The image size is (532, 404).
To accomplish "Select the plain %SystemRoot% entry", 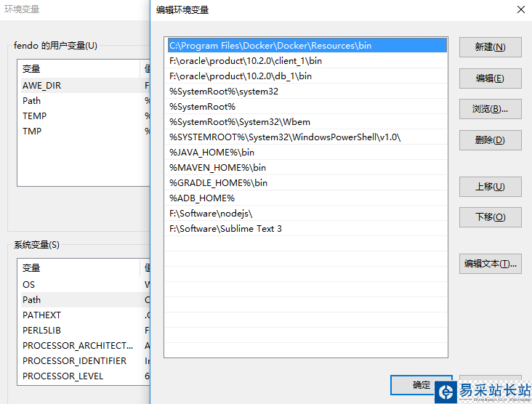I will tap(307, 107).
